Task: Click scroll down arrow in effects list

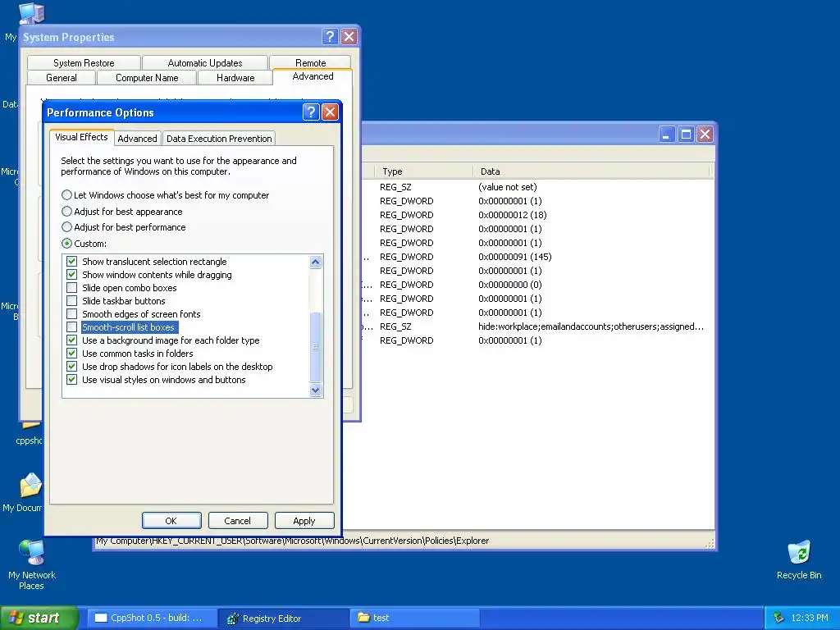Action: [316, 390]
